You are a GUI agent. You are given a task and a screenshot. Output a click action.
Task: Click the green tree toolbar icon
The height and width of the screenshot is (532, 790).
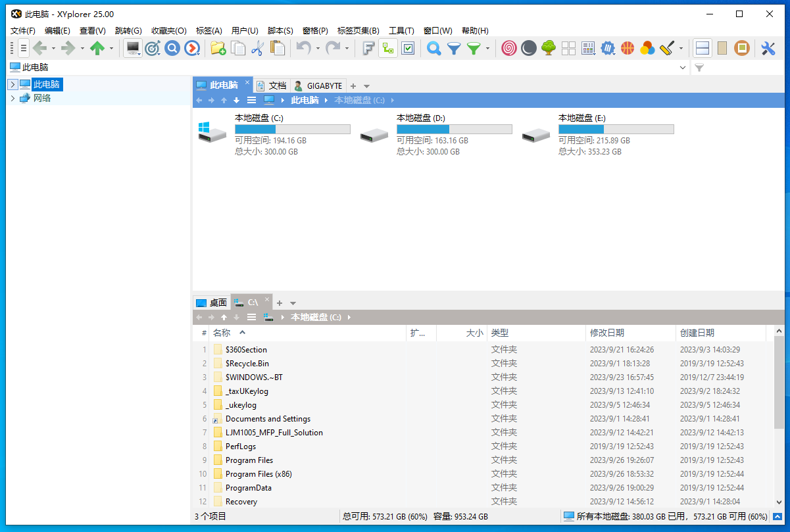click(x=549, y=48)
